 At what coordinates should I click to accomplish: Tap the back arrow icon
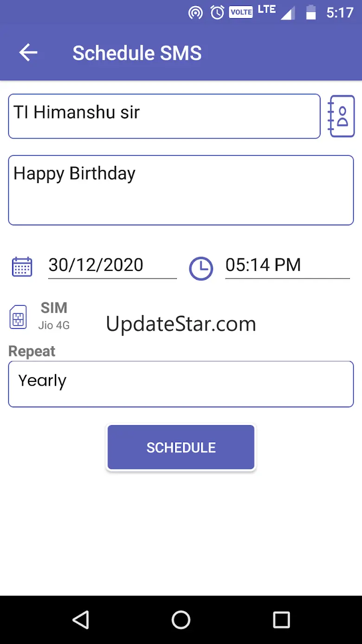pyautogui.click(x=28, y=53)
